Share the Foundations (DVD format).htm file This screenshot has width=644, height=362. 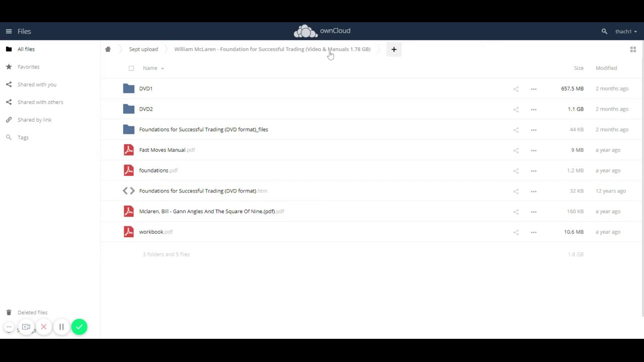pyautogui.click(x=516, y=191)
